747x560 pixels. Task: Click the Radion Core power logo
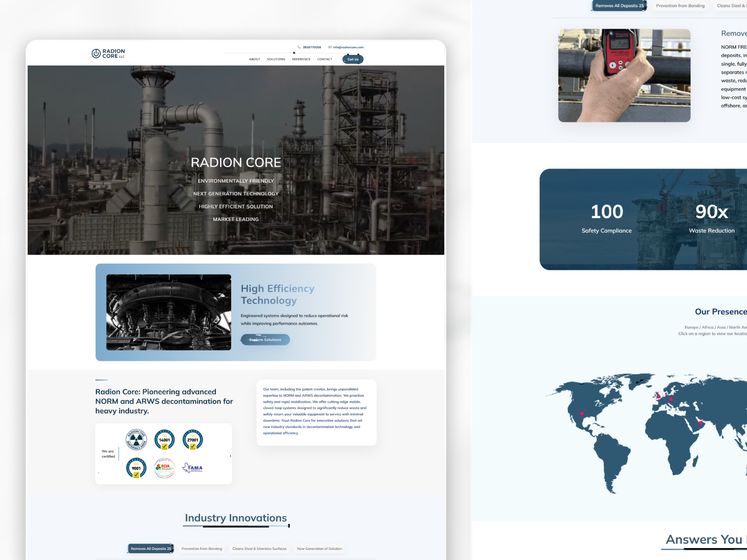(96, 53)
